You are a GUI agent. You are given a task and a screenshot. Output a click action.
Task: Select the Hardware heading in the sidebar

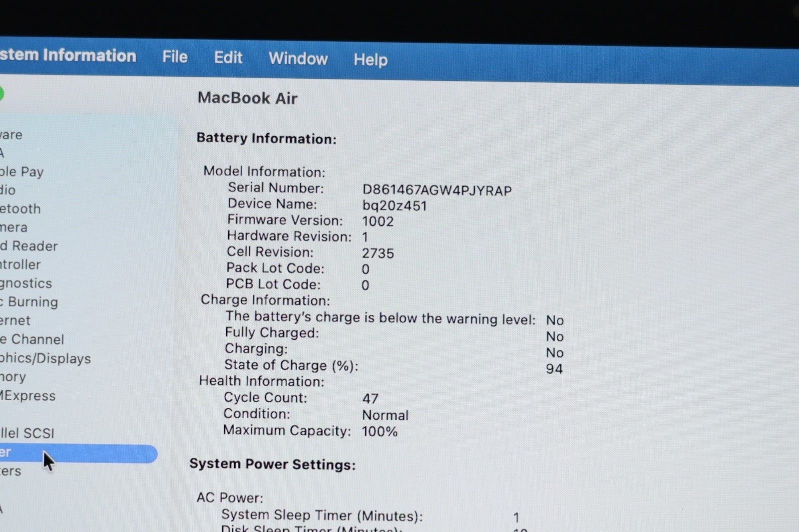coord(11,135)
